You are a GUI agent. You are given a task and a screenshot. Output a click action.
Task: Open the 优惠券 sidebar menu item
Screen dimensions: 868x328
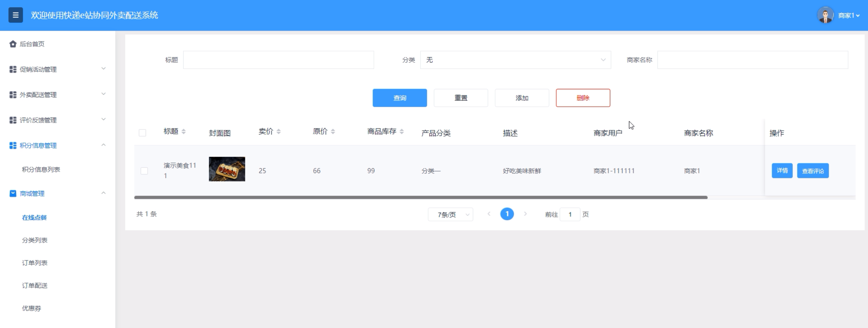(32, 308)
